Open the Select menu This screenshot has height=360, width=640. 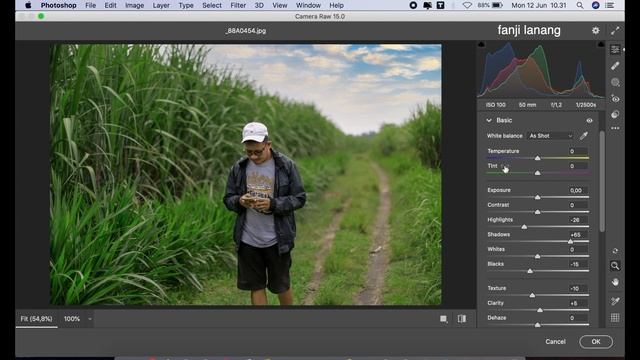[212, 5]
